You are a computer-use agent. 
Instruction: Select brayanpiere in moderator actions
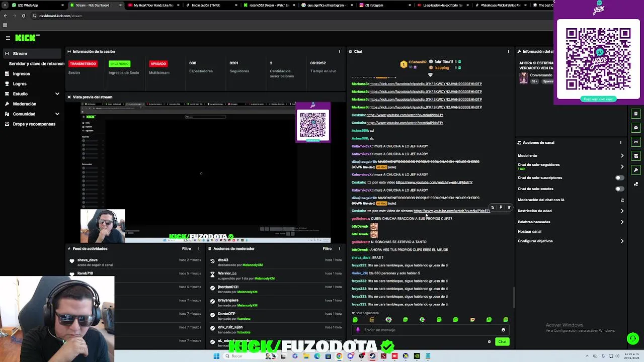click(228, 300)
